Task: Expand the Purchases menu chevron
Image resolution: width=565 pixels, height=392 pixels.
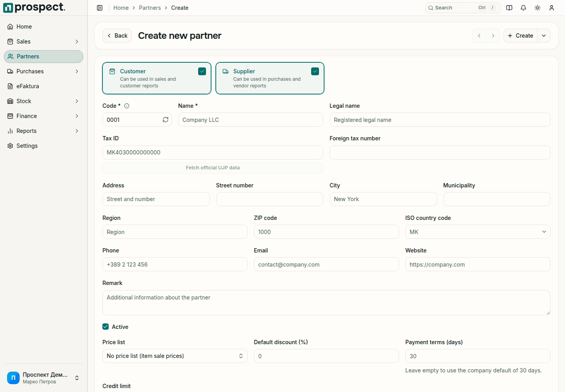Action: point(77,71)
